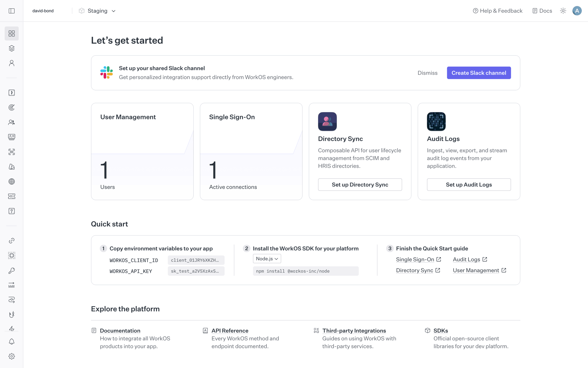The width and height of the screenshot is (588, 368).
Task: Open the keyhole door sidebar icon
Action: point(12,93)
